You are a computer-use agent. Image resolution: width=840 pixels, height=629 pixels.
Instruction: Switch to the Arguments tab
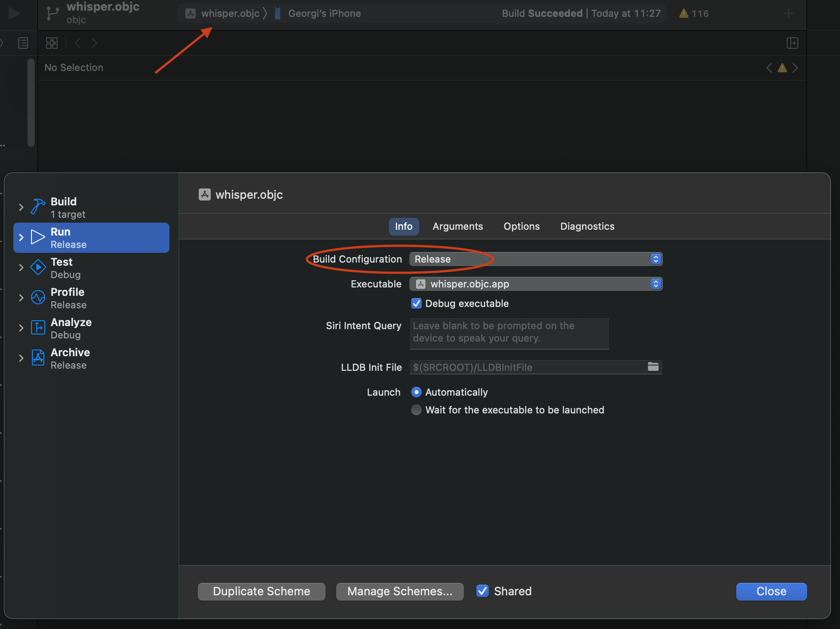pos(458,226)
